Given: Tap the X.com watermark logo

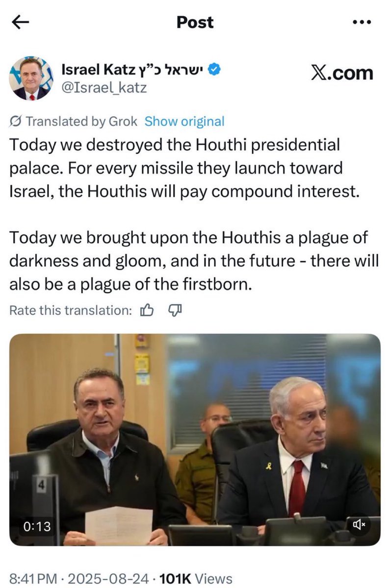Looking at the screenshot, I should pos(342,73).
